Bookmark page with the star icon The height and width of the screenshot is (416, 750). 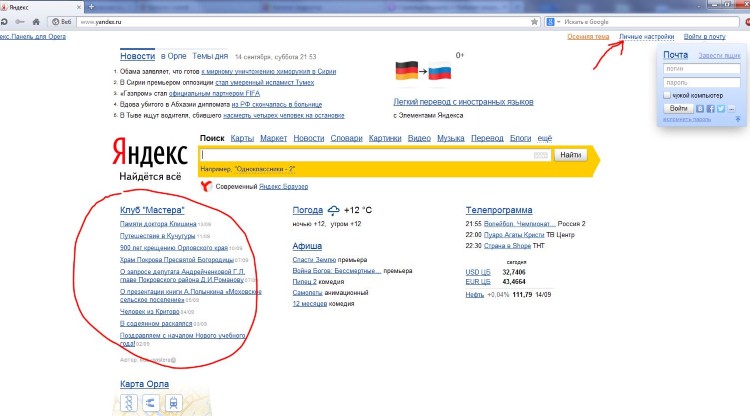click(x=534, y=22)
